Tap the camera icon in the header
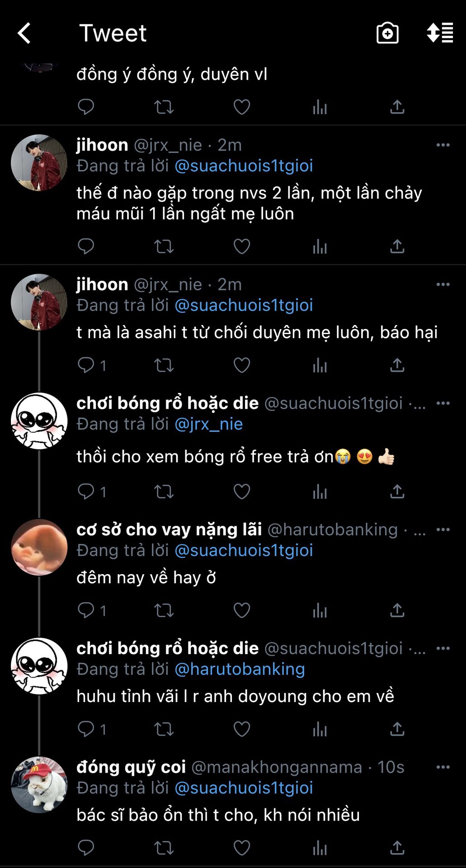466x868 pixels. pyautogui.click(x=387, y=33)
